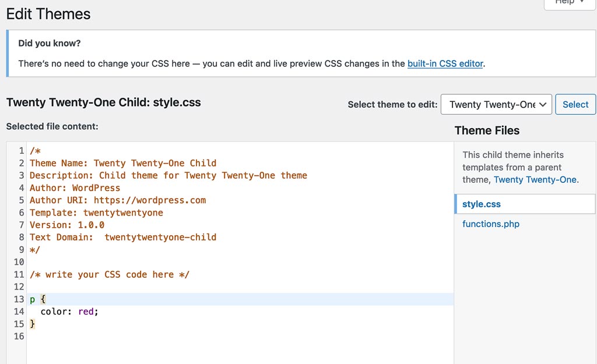
Task: Click the Author URI line
Action: click(118, 200)
